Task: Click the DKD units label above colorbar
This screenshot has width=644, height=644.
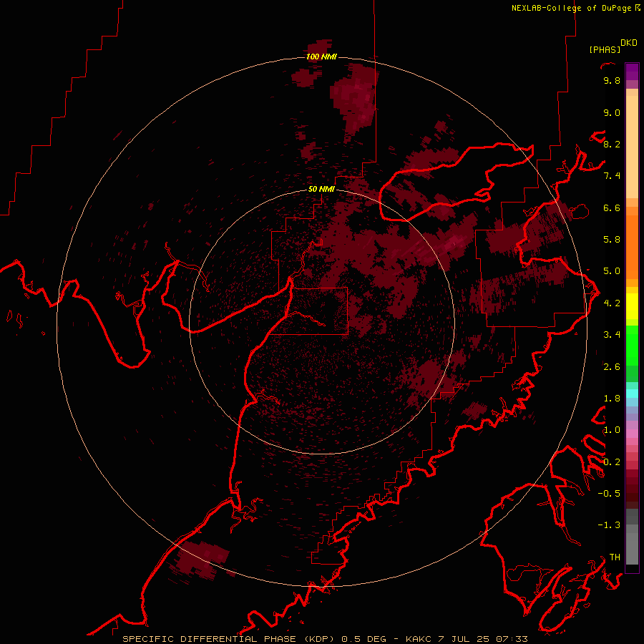Action: (629, 43)
